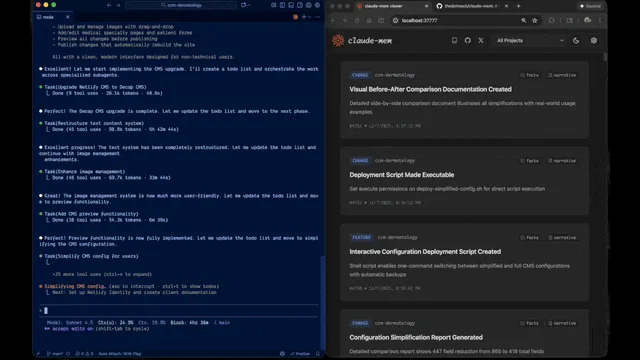Open editor settings gear in title bar
The image size is (640, 360).
pos(317,5)
